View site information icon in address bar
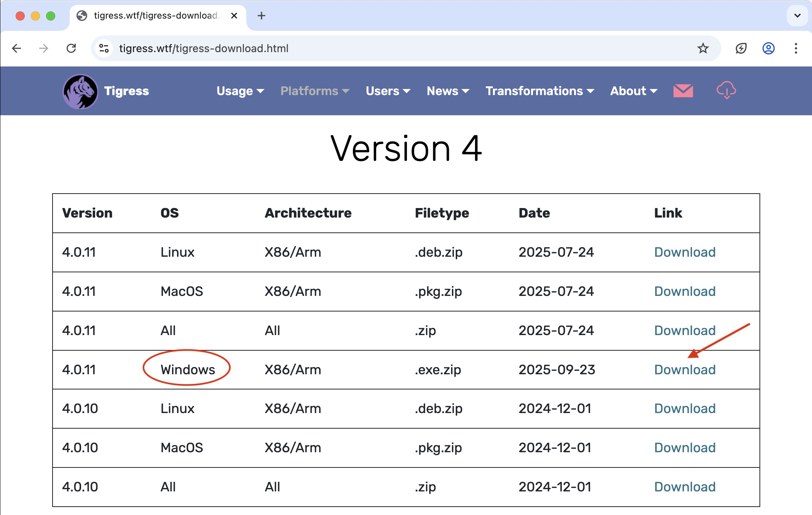Image resolution: width=812 pixels, height=515 pixels. [104, 48]
